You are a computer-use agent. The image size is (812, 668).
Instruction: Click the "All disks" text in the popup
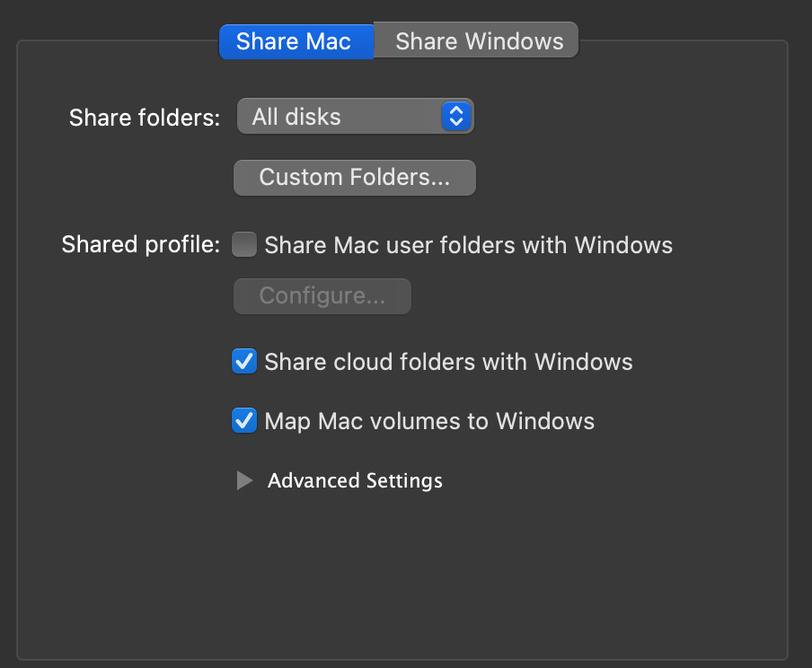pyautogui.click(x=296, y=117)
